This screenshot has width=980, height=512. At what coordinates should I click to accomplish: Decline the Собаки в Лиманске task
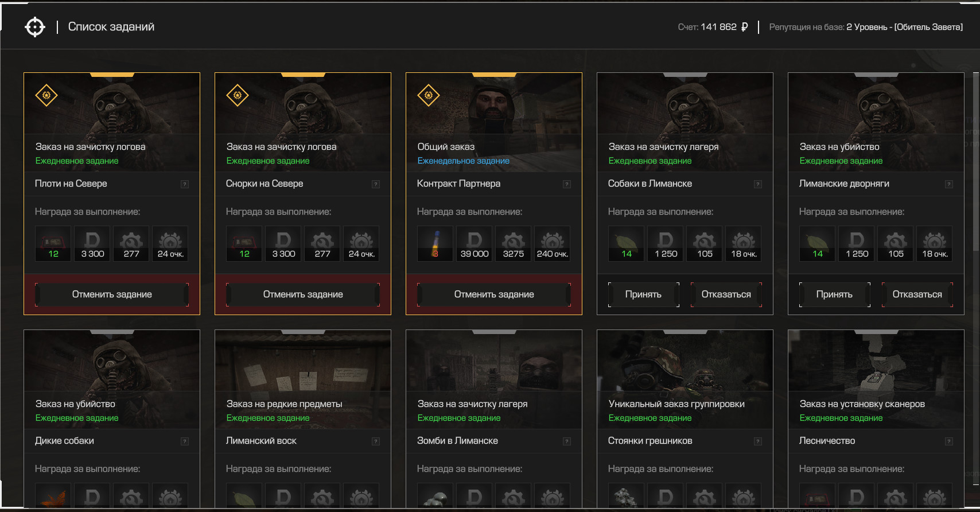tap(726, 294)
